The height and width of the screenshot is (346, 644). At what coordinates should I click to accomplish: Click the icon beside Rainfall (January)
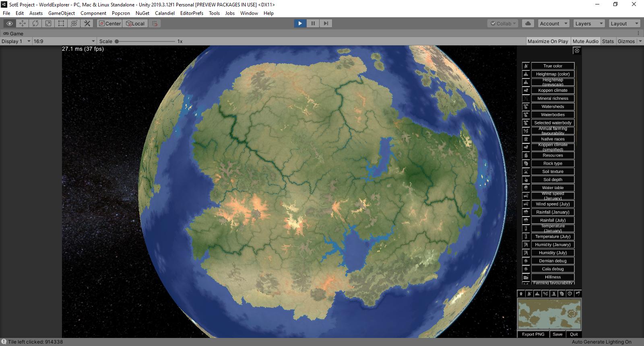tap(526, 212)
